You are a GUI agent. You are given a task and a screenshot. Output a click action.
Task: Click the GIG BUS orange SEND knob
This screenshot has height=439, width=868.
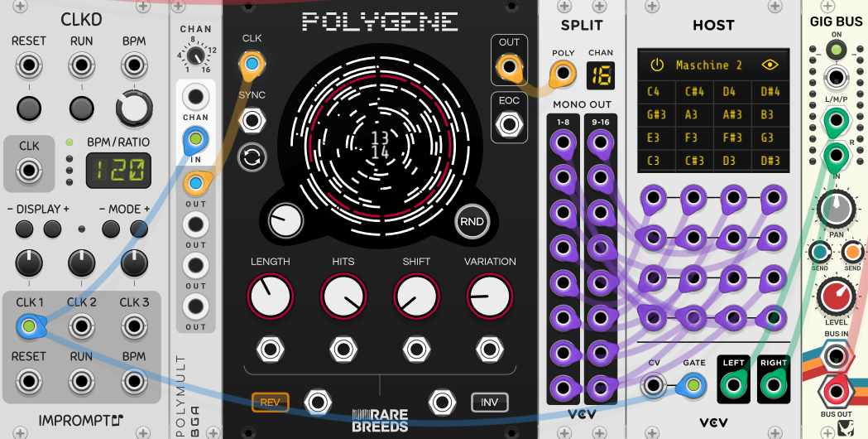coord(852,252)
